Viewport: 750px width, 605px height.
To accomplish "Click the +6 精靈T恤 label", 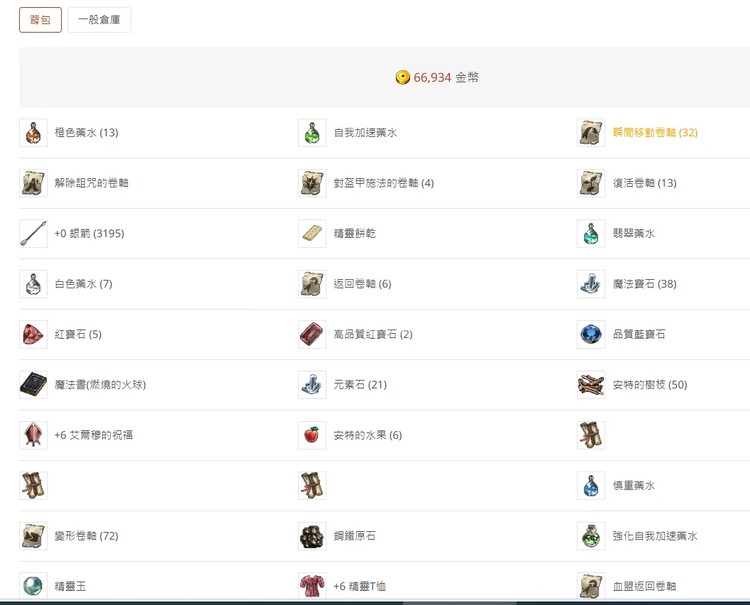I will (x=360, y=586).
